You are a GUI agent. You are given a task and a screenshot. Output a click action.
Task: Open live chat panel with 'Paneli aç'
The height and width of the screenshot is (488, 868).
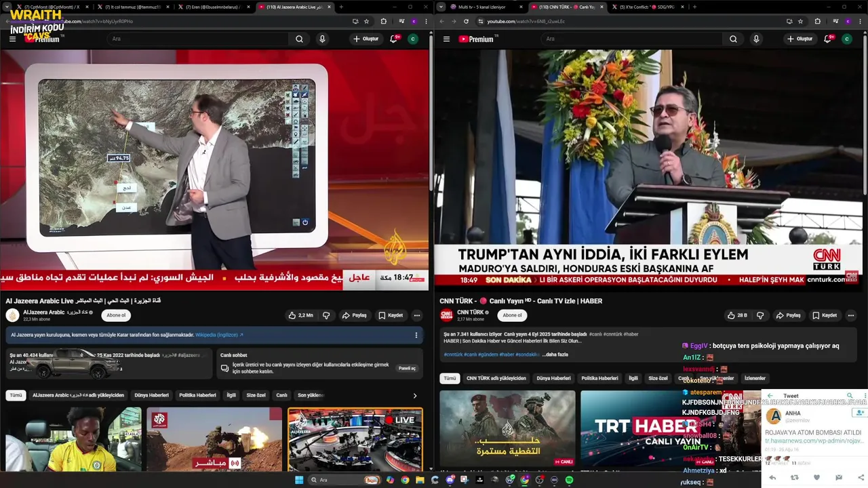(x=407, y=368)
